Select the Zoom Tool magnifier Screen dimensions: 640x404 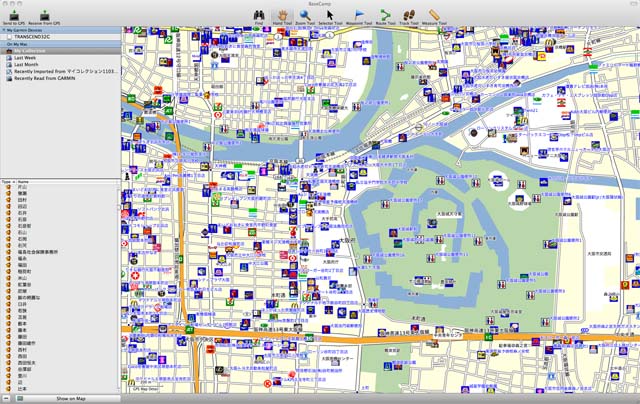point(305,16)
